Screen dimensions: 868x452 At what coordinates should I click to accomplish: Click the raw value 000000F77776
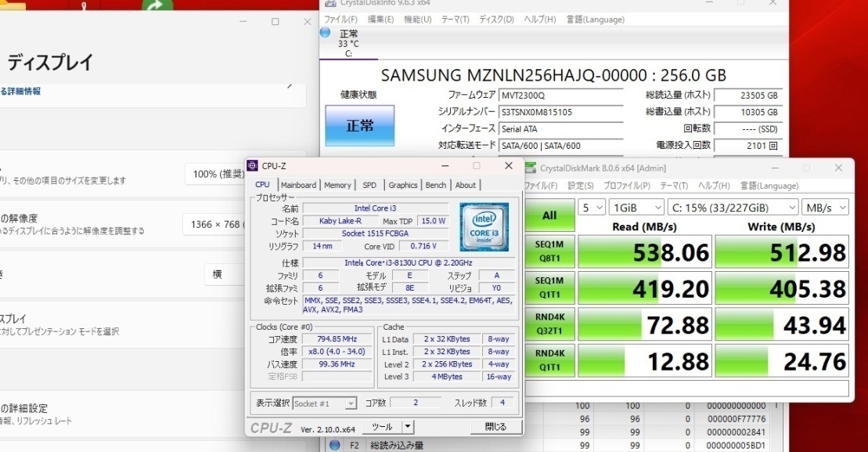click(x=736, y=419)
